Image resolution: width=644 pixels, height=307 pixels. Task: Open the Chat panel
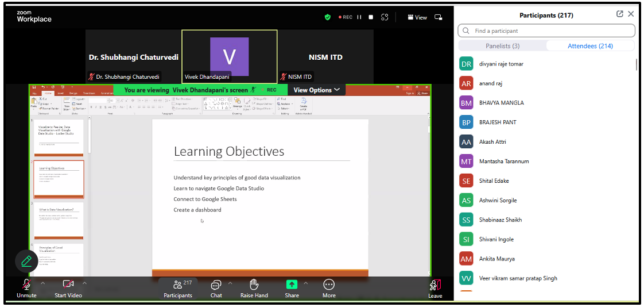click(x=216, y=288)
